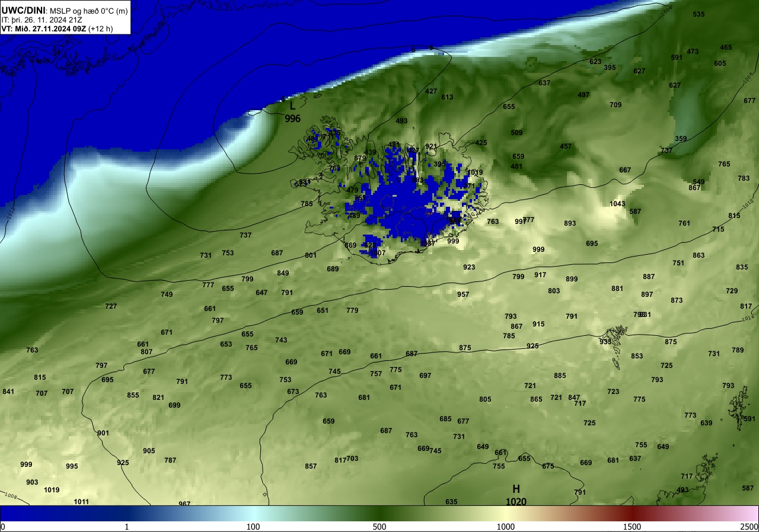Click the height value 995
This screenshot has width=759, height=532.
point(72,467)
